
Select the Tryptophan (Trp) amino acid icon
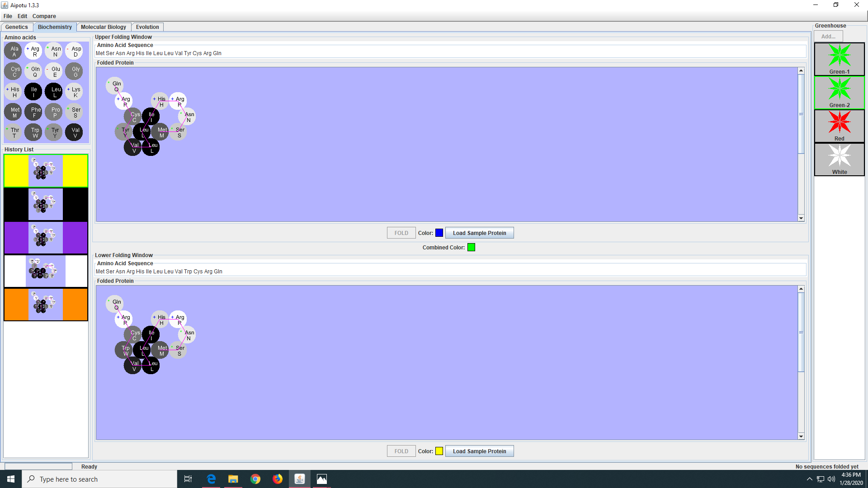click(x=34, y=132)
